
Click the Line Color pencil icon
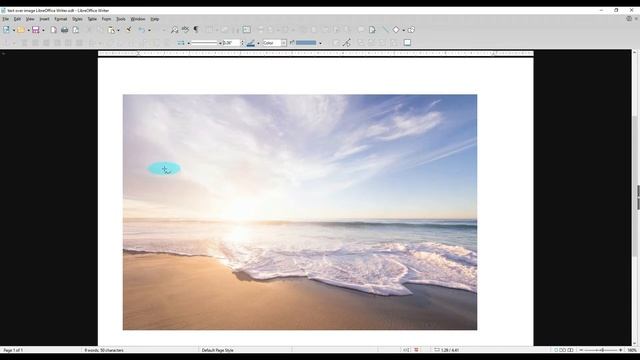pyautogui.click(x=251, y=42)
